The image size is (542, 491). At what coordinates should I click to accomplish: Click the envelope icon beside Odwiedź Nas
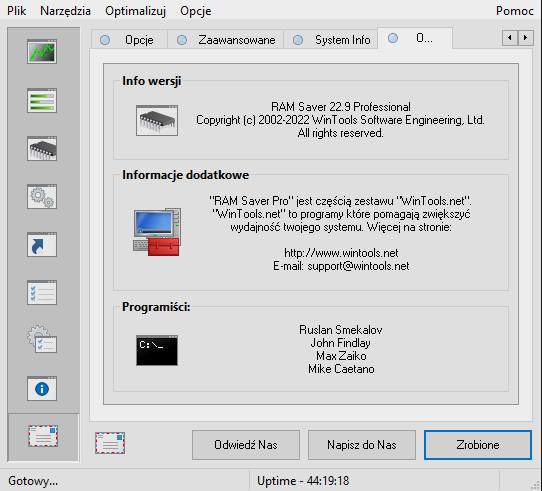click(x=110, y=443)
